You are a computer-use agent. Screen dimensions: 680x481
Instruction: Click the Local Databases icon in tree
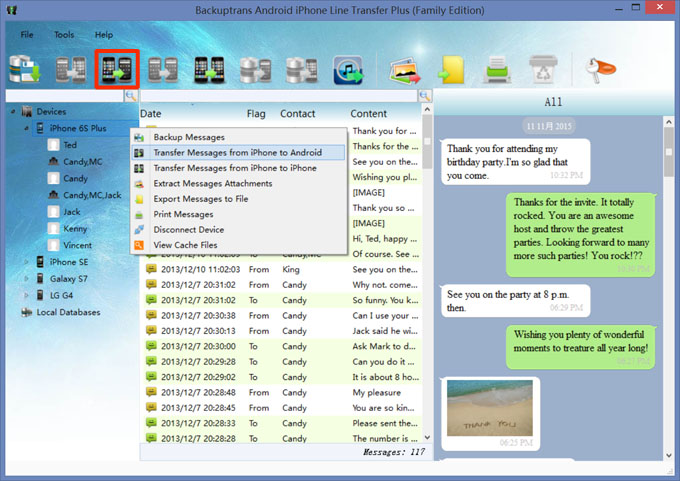pyautogui.click(x=27, y=312)
